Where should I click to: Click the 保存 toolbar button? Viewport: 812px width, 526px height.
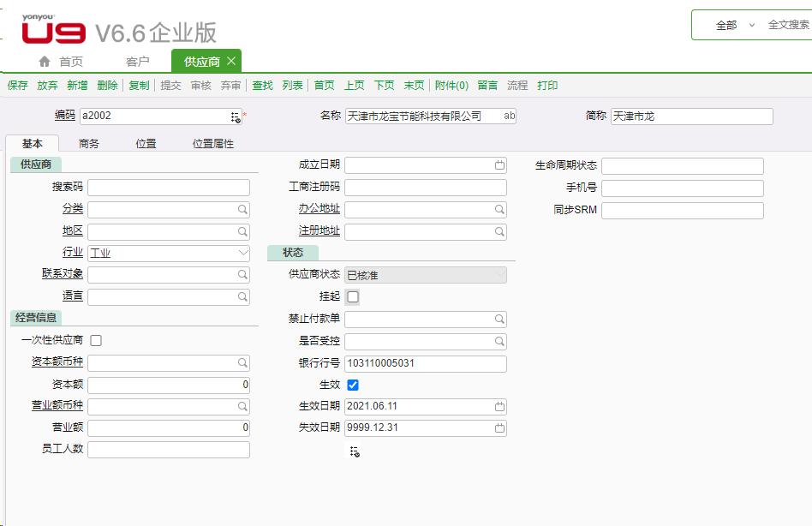point(17,85)
